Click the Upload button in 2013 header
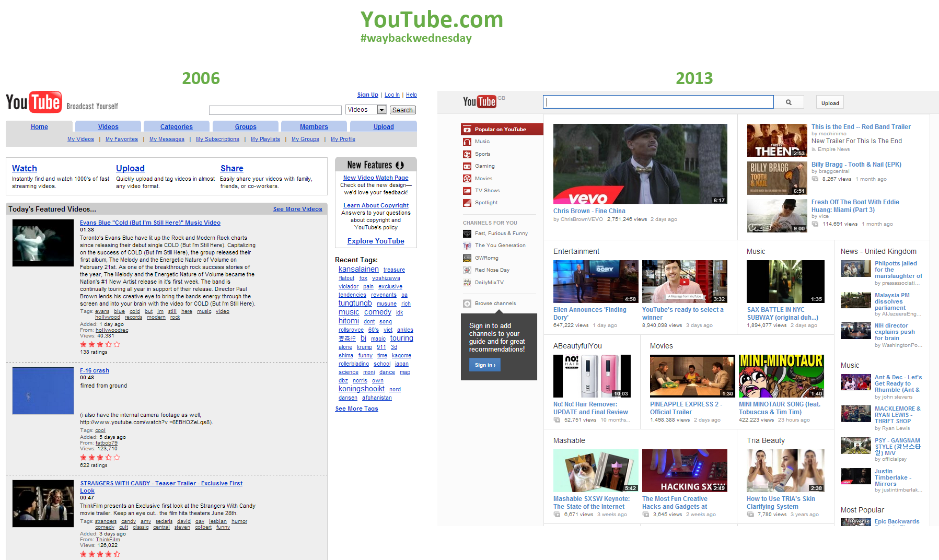 point(830,102)
